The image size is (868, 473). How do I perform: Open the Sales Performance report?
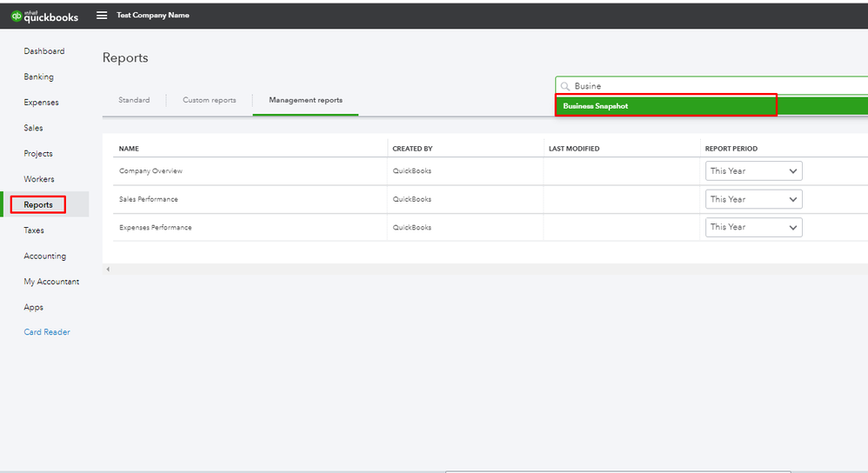(149, 199)
